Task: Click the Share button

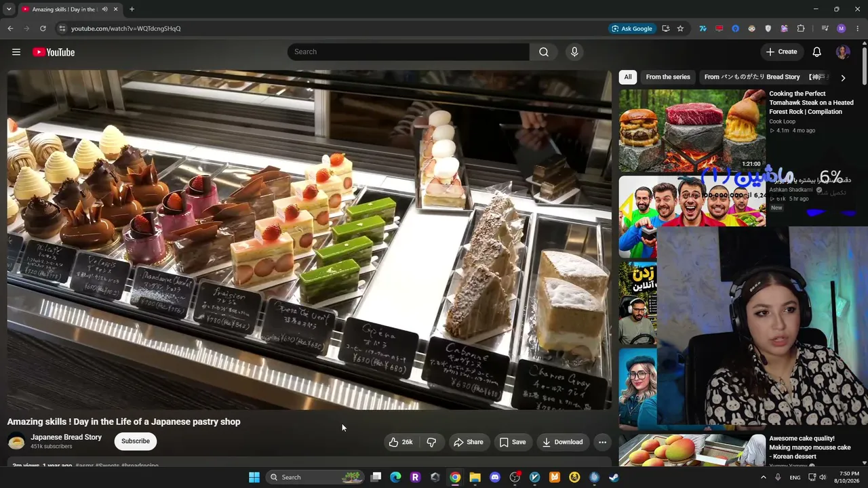Action: pos(469,442)
